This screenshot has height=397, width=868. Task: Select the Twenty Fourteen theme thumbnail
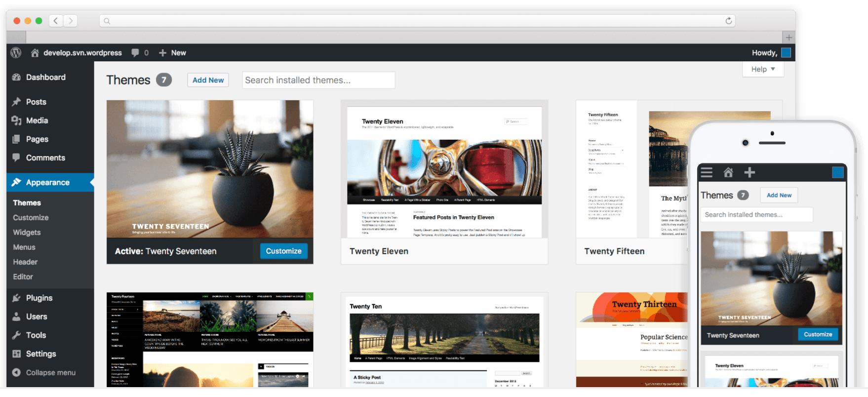(x=210, y=340)
